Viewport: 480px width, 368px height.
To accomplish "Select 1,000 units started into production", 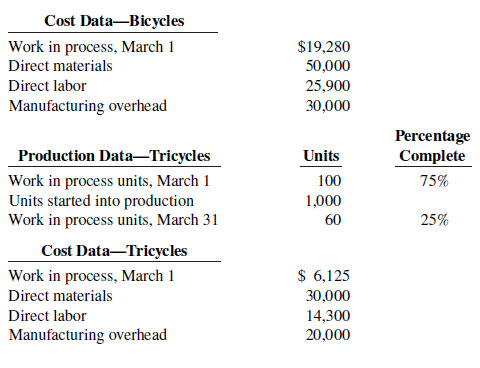I will pyautogui.click(x=323, y=201).
